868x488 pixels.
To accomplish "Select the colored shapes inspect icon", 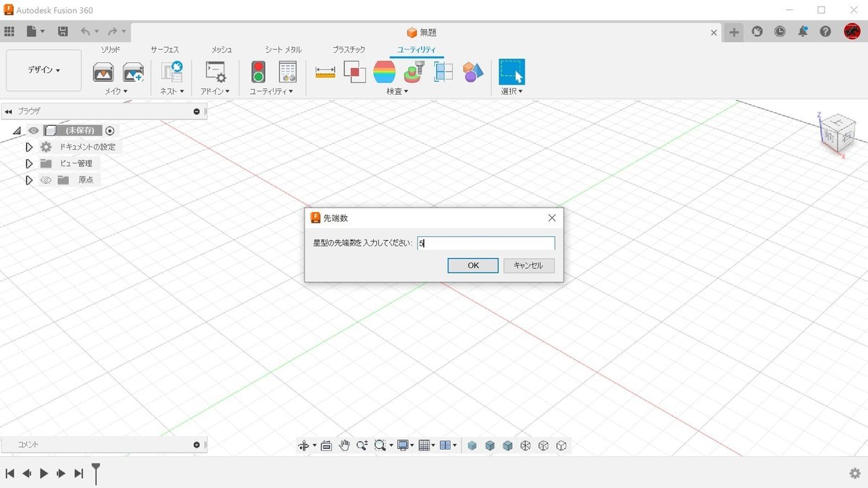I will click(473, 72).
